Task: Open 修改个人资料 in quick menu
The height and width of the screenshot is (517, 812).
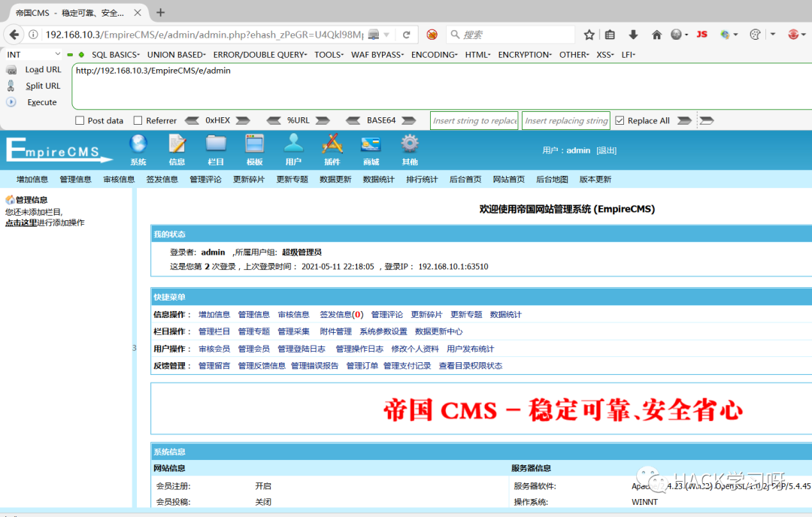Action: (415, 349)
